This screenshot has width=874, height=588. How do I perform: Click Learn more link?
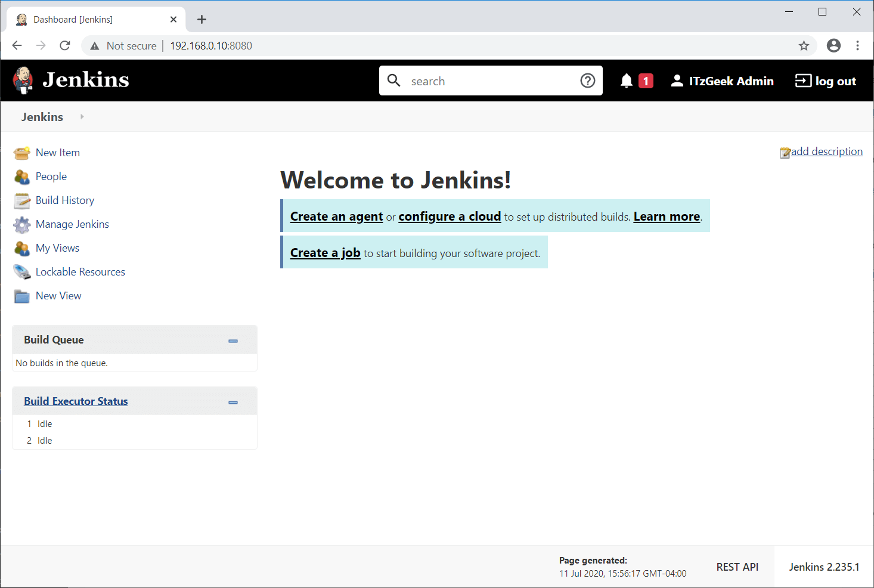(x=667, y=216)
